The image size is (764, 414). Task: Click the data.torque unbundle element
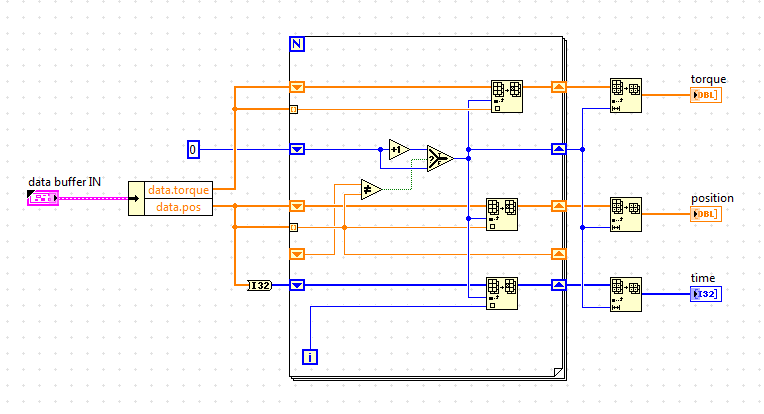coord(178,190)
